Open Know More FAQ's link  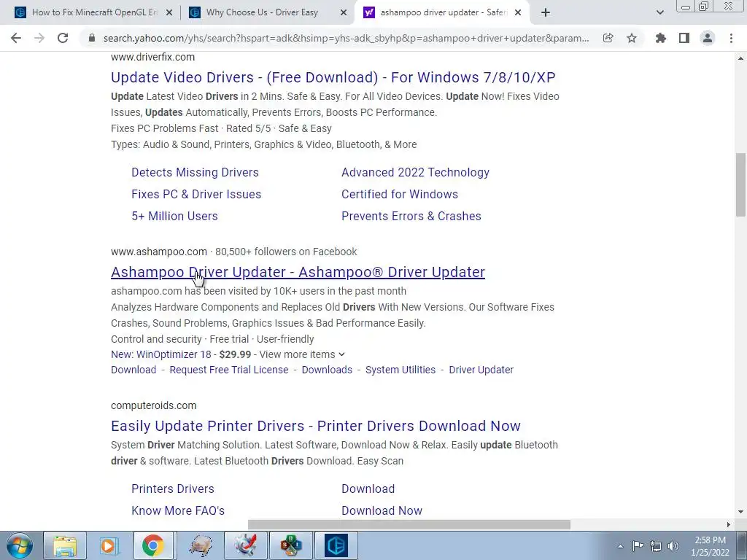(x=178, y=511)
